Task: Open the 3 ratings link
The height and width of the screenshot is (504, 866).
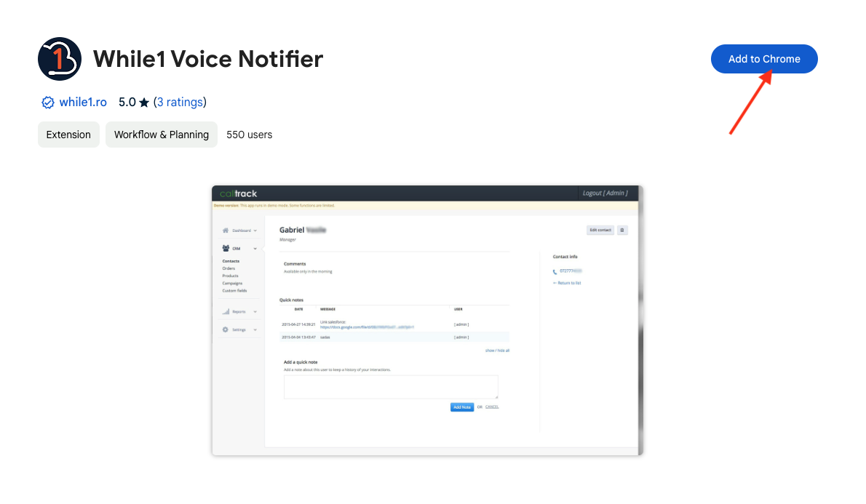Action: pyautogui.click(x=180, y=103)
